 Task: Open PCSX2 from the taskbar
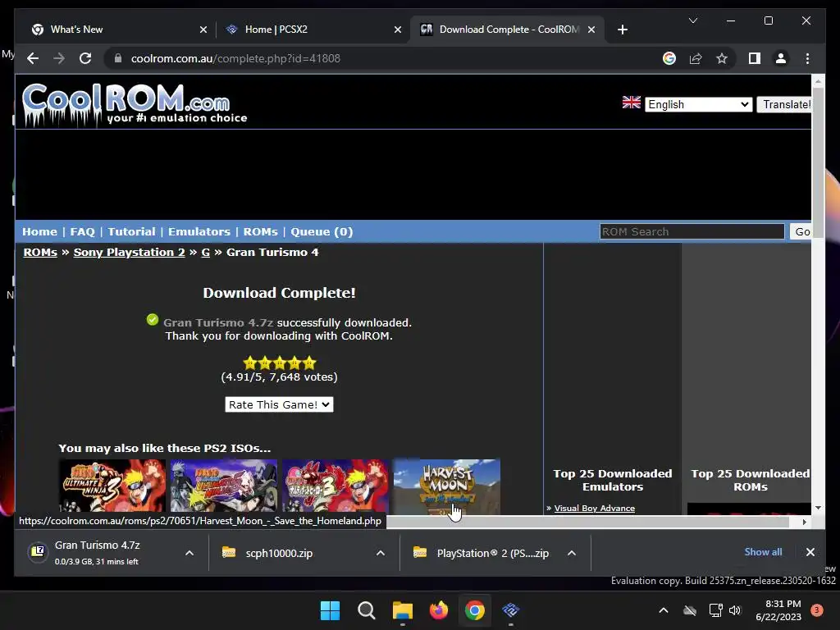click(510, 610)
